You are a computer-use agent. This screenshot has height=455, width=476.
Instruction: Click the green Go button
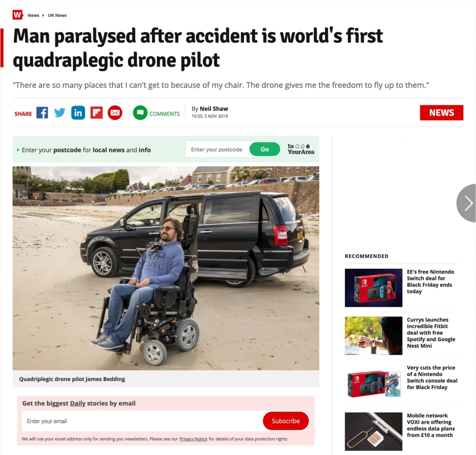264,149
